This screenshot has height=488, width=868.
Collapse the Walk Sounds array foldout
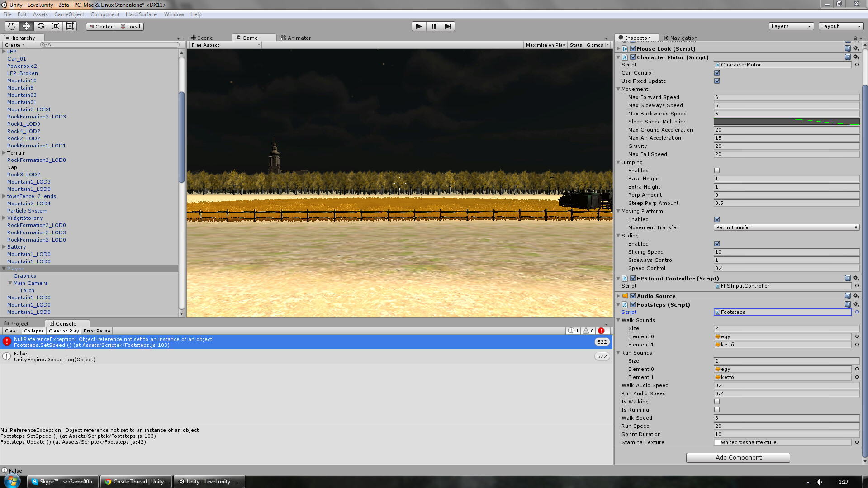tap(618, 320)
